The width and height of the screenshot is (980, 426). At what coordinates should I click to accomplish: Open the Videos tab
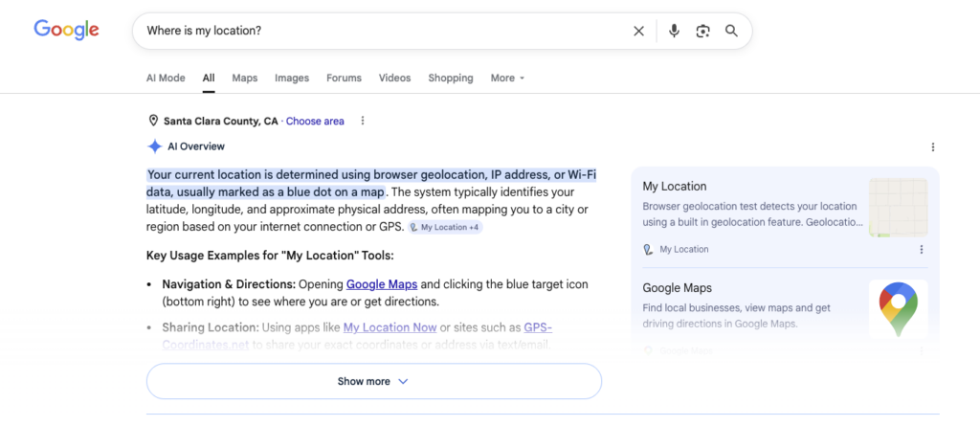395,78
